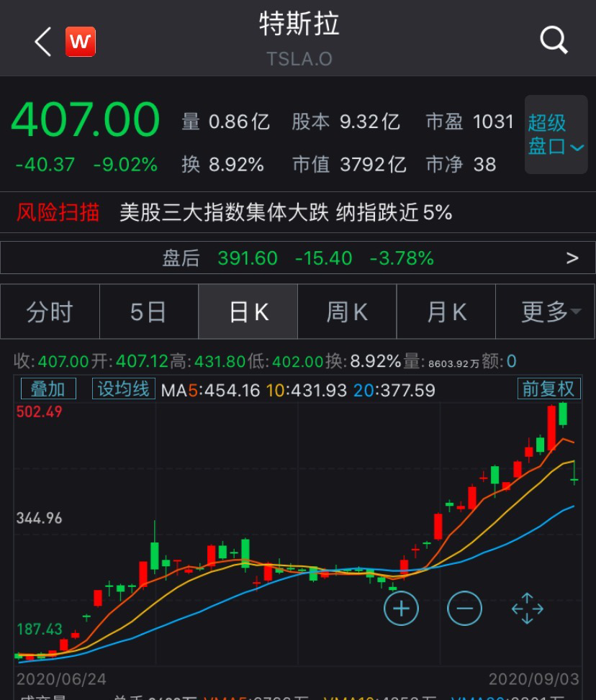The width and height of the screenshot is (596, 700).
Task: Tap the four-arrow move chart icon
Action: coord(527,608)
